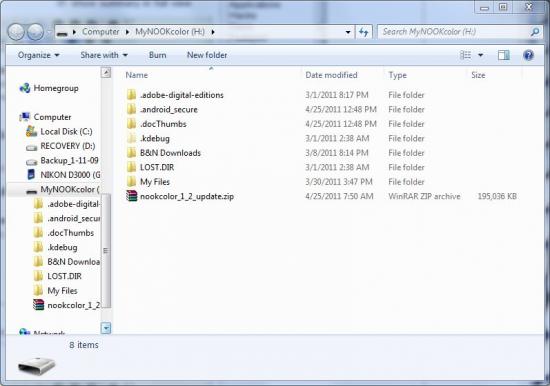Click the NIKON D3000 card icon
Viewport: 550px width, 386px height.
click(x=31, y=174)
